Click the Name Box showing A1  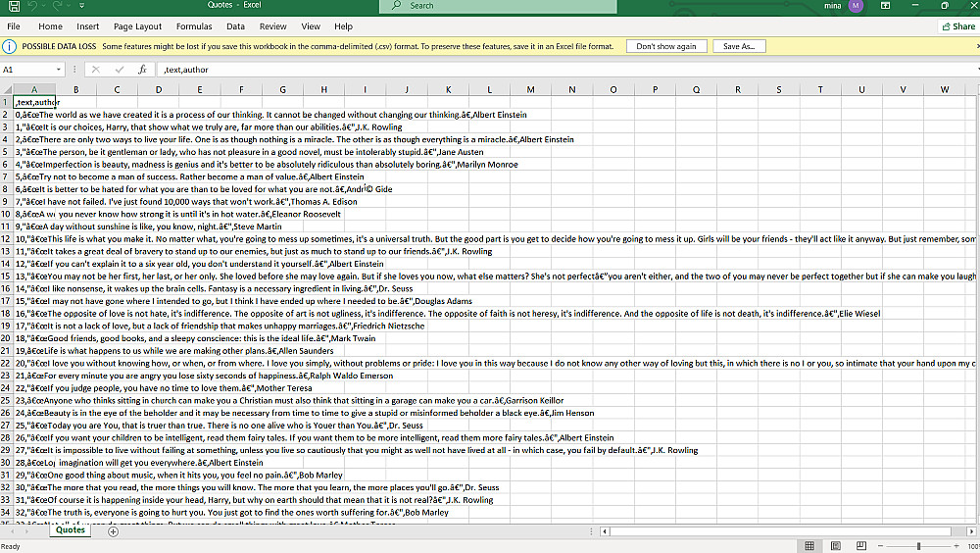point(27,70)
